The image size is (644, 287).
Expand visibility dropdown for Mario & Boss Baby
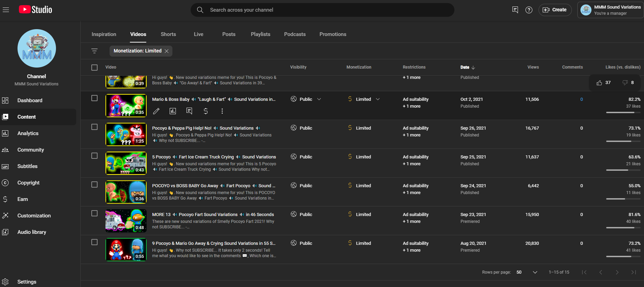319,99
